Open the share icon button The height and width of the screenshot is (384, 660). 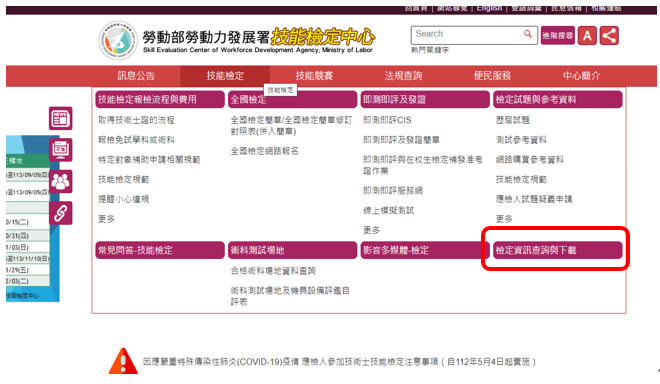[x=609, y=36]
